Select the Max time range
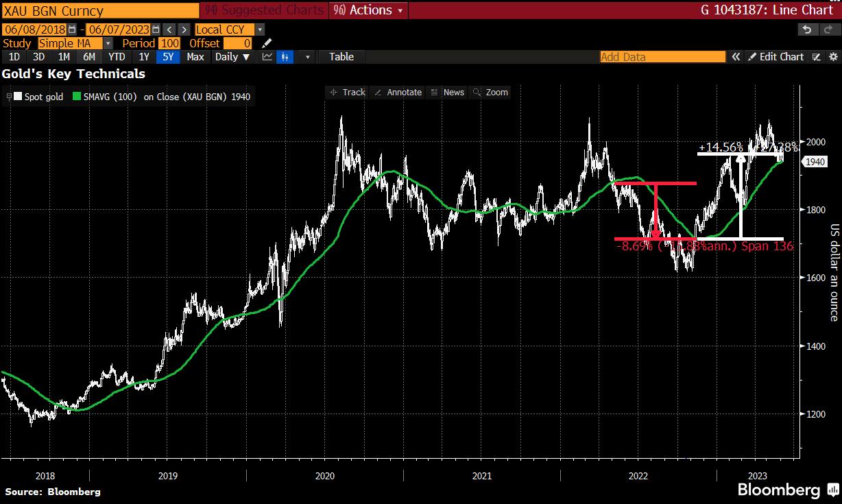The image size is (842, 504). pyautogui.click(x=195, y=57)
